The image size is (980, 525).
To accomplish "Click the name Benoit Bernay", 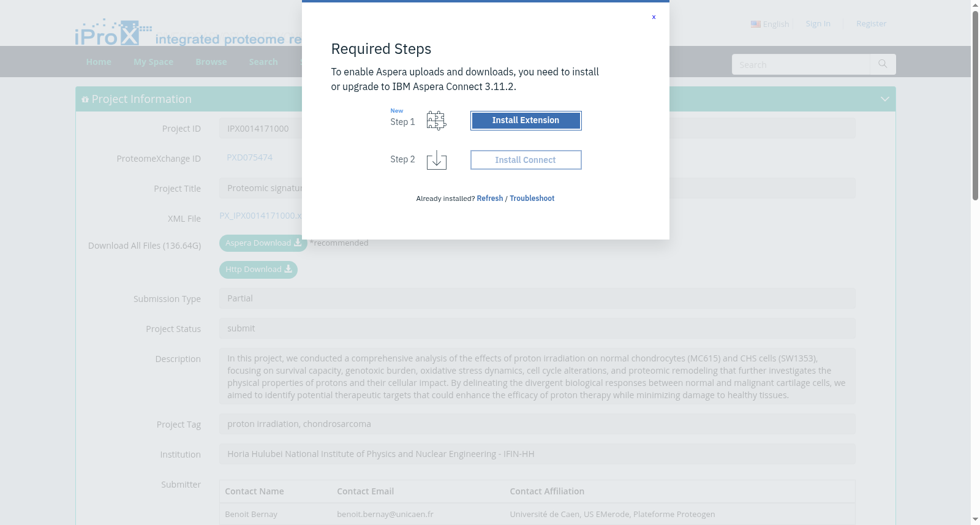I will (x=251, y=514).
